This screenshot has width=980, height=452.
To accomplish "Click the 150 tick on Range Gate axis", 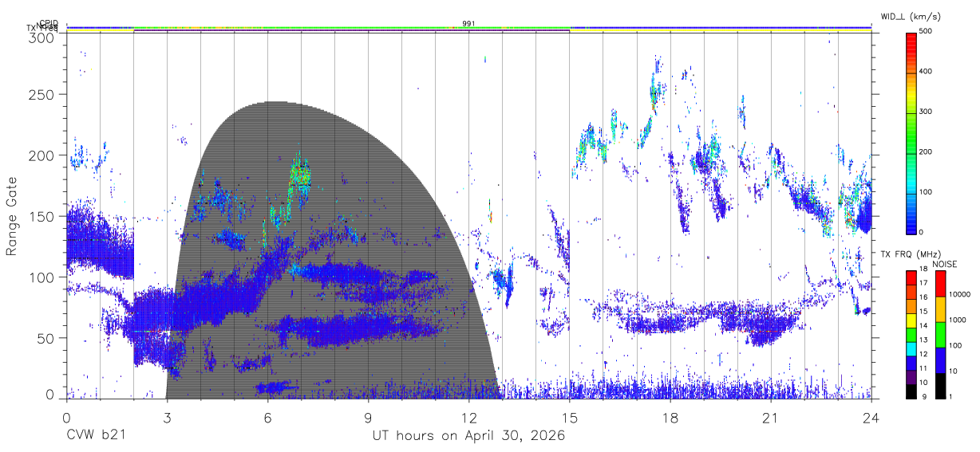I will click(43, 216).
